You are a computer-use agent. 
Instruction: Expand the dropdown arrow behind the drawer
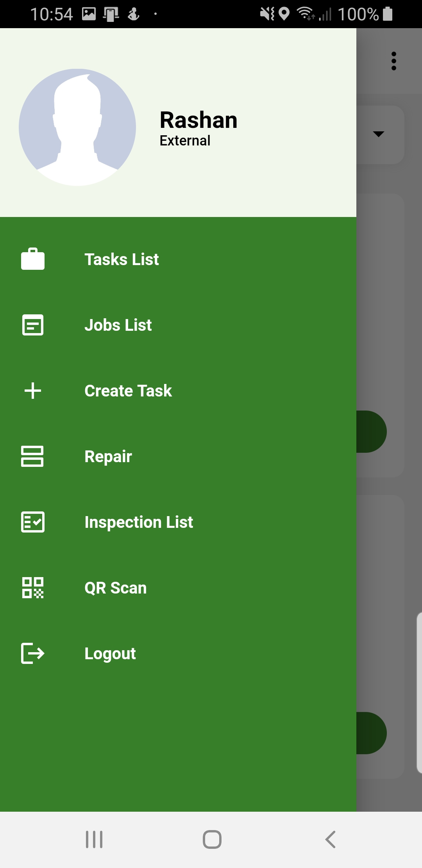tap(378, 134)
